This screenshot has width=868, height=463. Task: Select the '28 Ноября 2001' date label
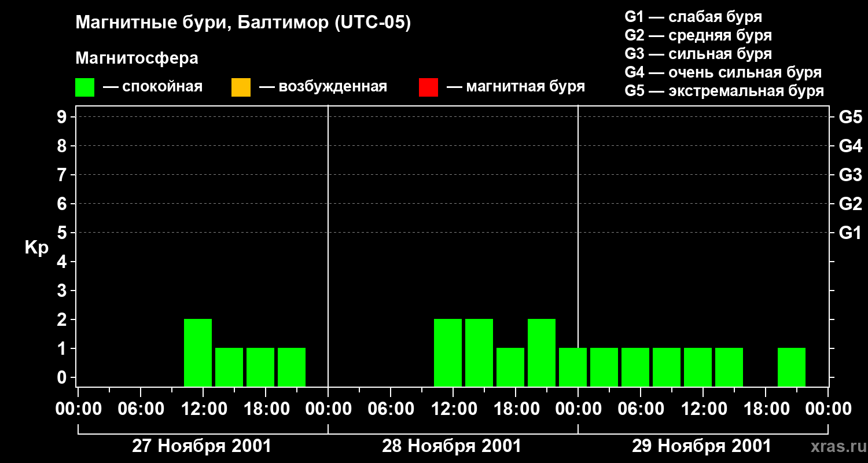point(451,446)
